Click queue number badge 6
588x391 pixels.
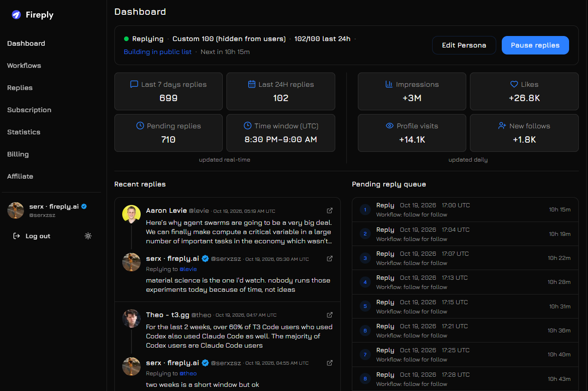365,330
